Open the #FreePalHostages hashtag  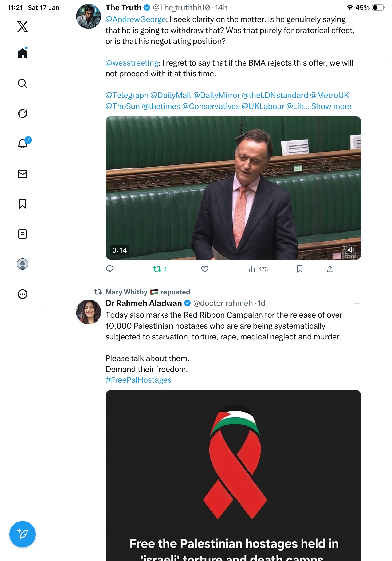138,380
